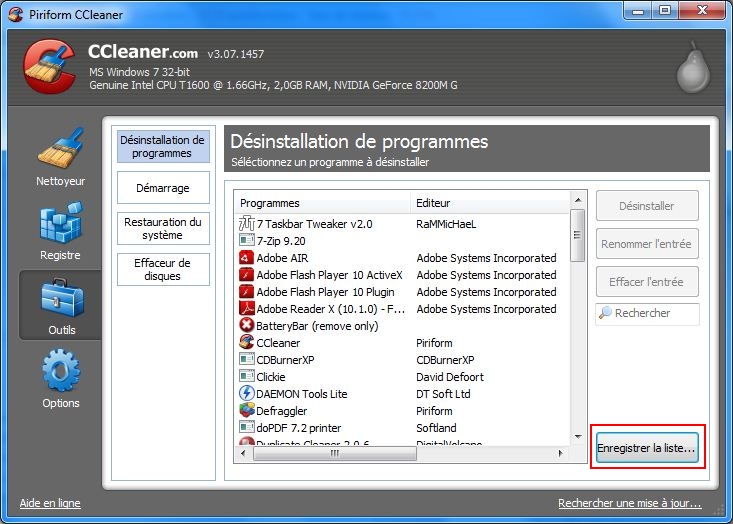This screenshot has height=524, width=733.
Task: Click the Effacer l'entrée button
Action: point(647,282)
